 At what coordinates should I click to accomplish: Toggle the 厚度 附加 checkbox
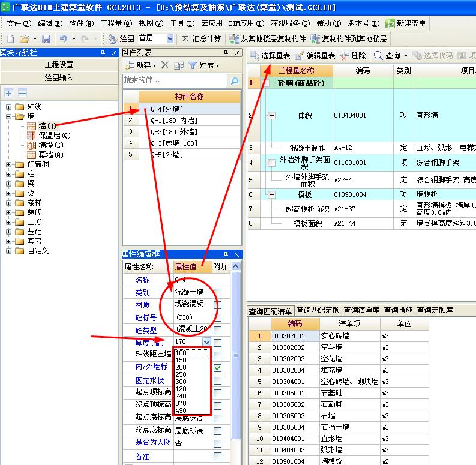tap(218, 343)
